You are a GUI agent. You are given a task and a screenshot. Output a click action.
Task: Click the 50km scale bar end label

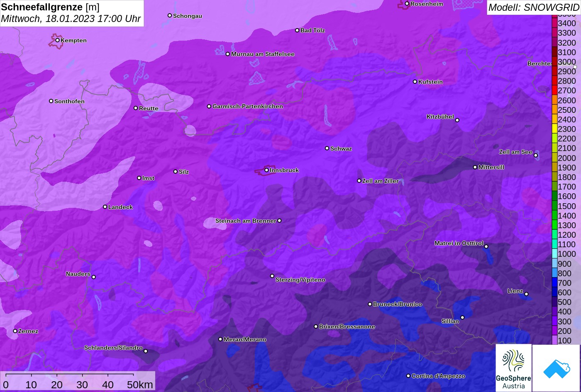coord(140,385)
